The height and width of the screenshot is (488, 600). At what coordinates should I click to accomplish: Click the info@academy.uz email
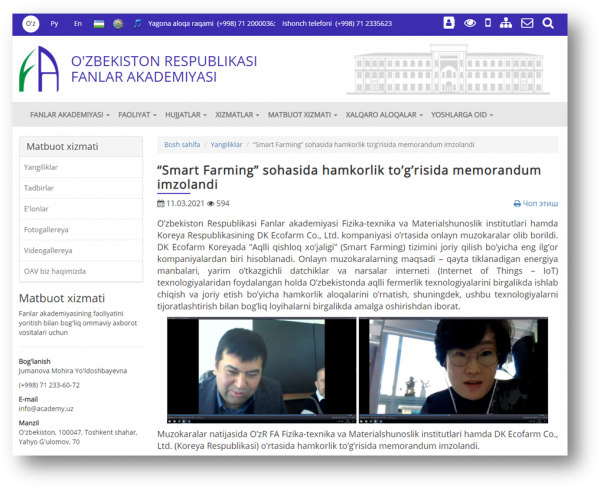click(x=46, y=409)
